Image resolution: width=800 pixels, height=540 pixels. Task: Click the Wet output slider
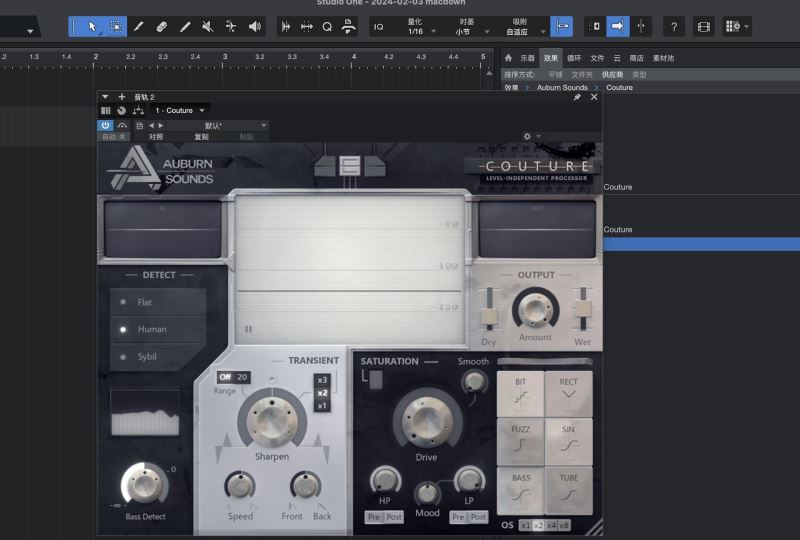coord(583,309)
